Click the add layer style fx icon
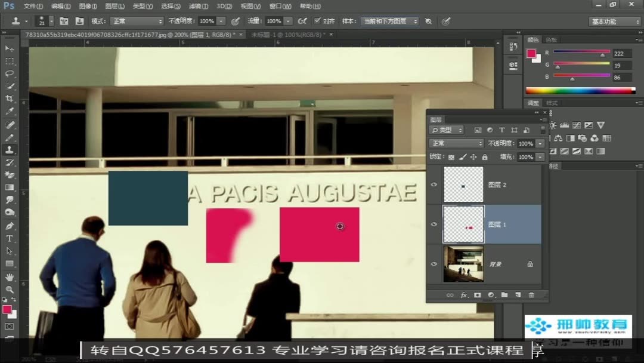 [x=464, y=295]
